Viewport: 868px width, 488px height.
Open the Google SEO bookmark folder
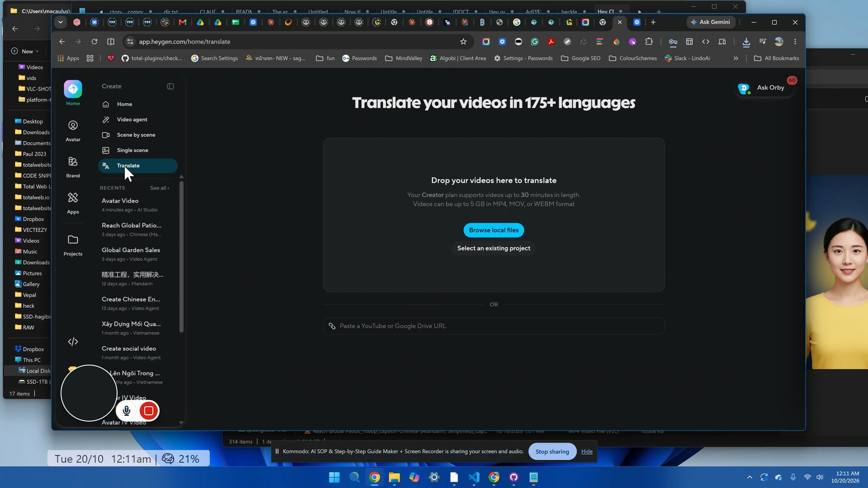click(580, 59)
